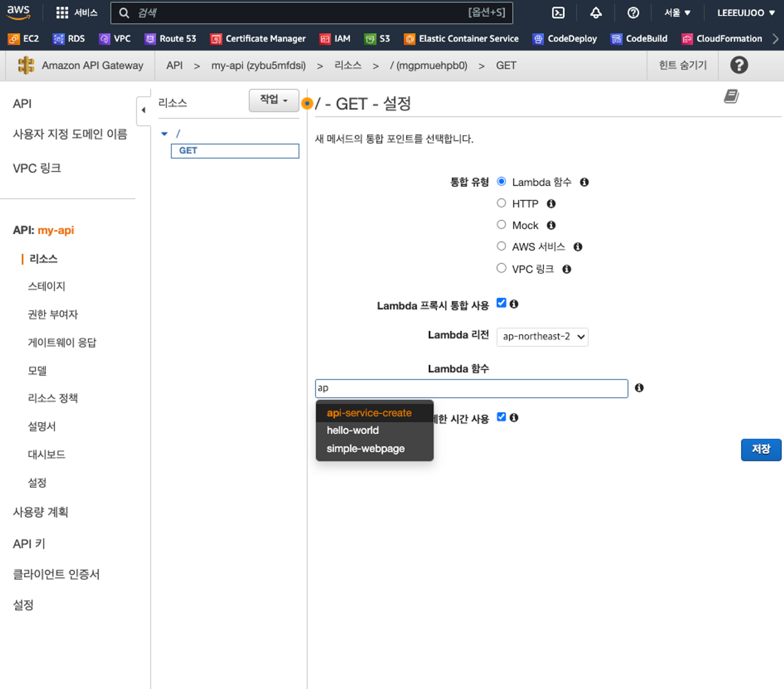Click the API breadcrumb link
The height and width of the screenshot is (689, 784).
pos(174,65)
